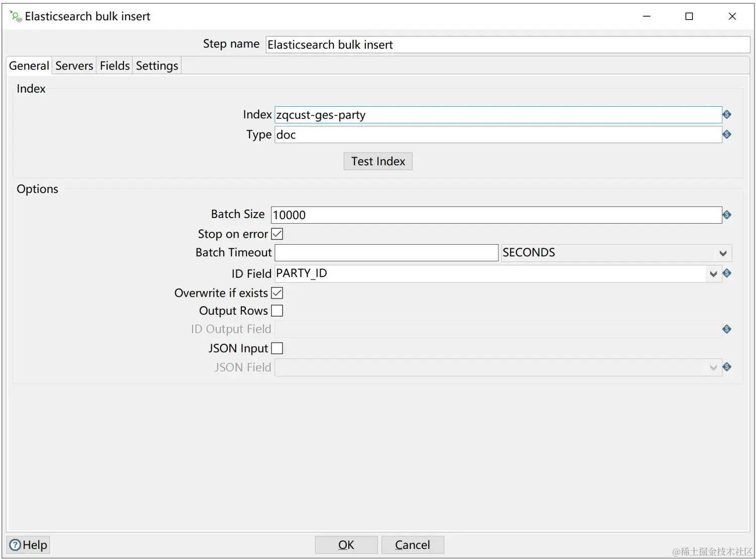Click the Cancel button
This screenshot has height=560, width=756.
[x=413, y=545]
